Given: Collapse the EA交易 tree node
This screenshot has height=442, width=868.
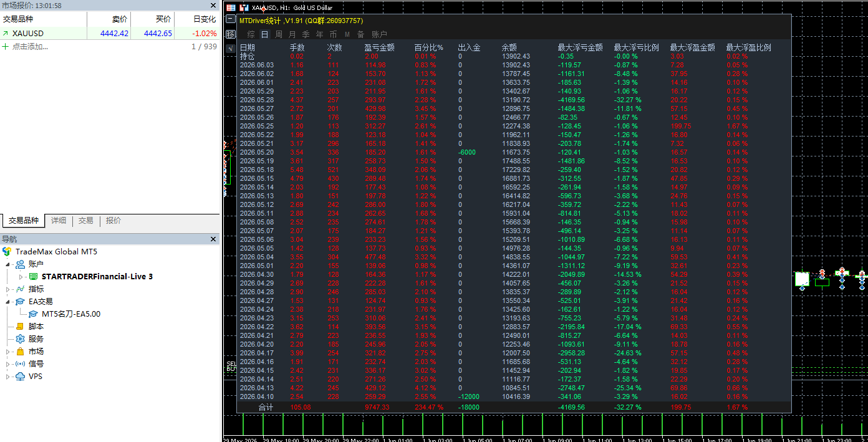Looking at the screenshot, I should click(9, 302).
